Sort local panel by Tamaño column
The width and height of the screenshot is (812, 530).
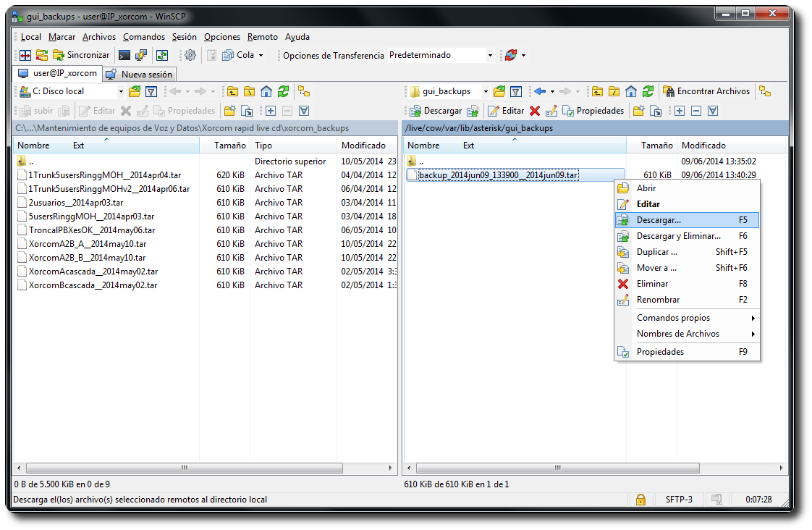225,146
